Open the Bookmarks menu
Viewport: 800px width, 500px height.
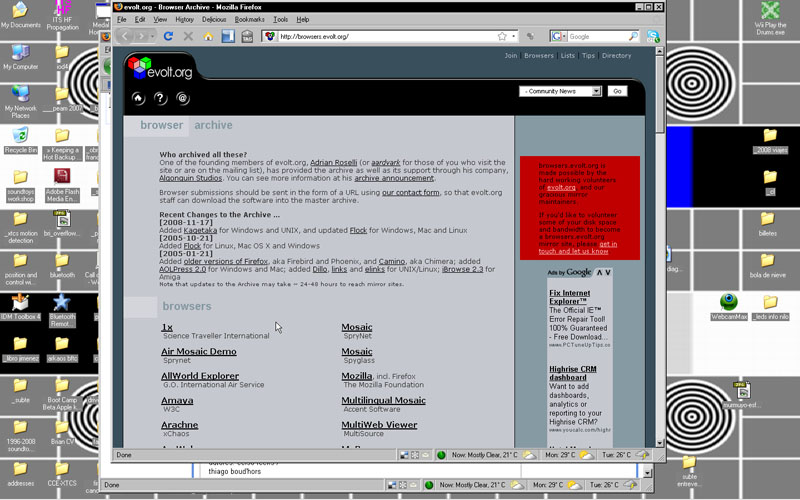click(249, 19)
